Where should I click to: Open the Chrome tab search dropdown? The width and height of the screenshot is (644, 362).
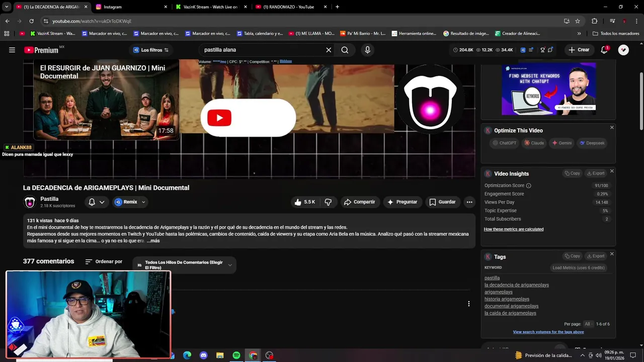pos(7,7)
